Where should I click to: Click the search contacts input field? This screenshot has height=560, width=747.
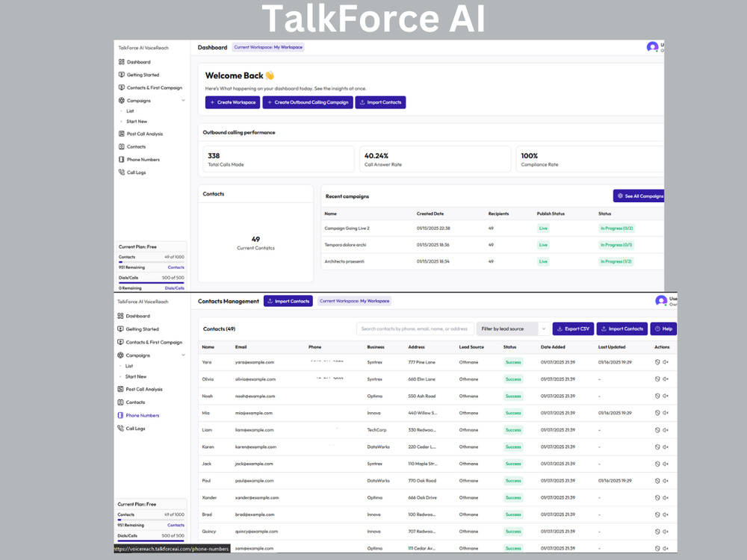415,329
